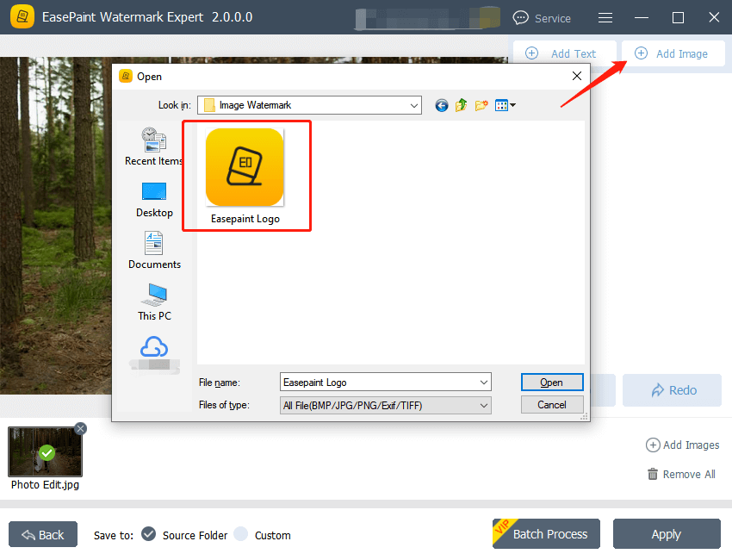The image size is (732, 560).
Task: Click the EasePaint app logo in title bar
Action: 22,17
